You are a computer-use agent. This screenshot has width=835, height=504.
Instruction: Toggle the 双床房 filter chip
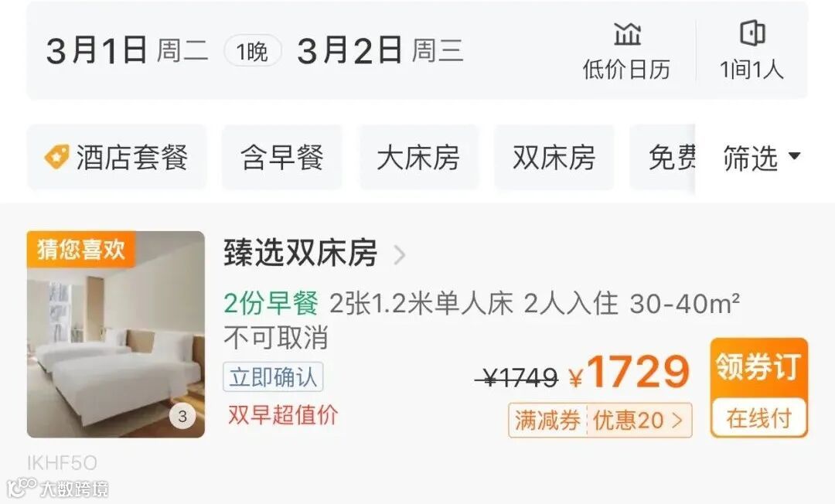[x=554, y=158]
